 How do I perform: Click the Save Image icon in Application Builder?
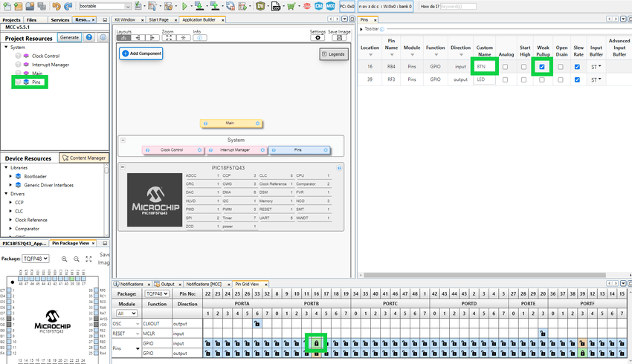point(341,38)
